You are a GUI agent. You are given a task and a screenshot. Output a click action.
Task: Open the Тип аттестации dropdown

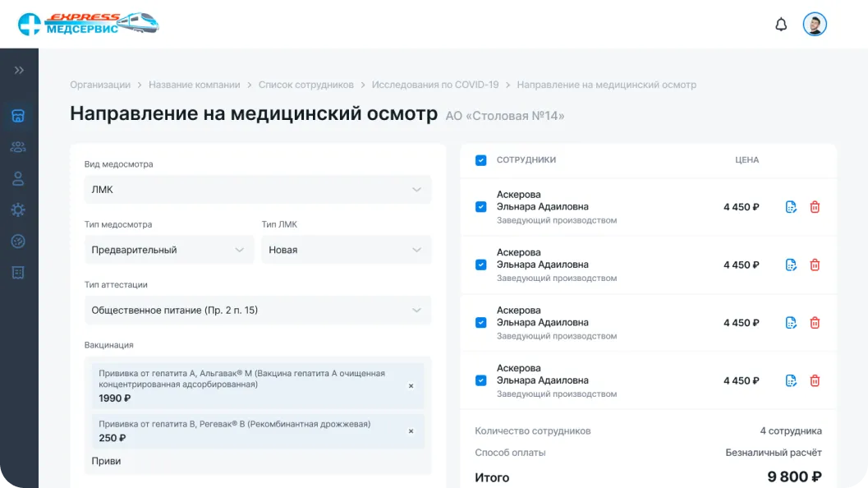(257, 311)
